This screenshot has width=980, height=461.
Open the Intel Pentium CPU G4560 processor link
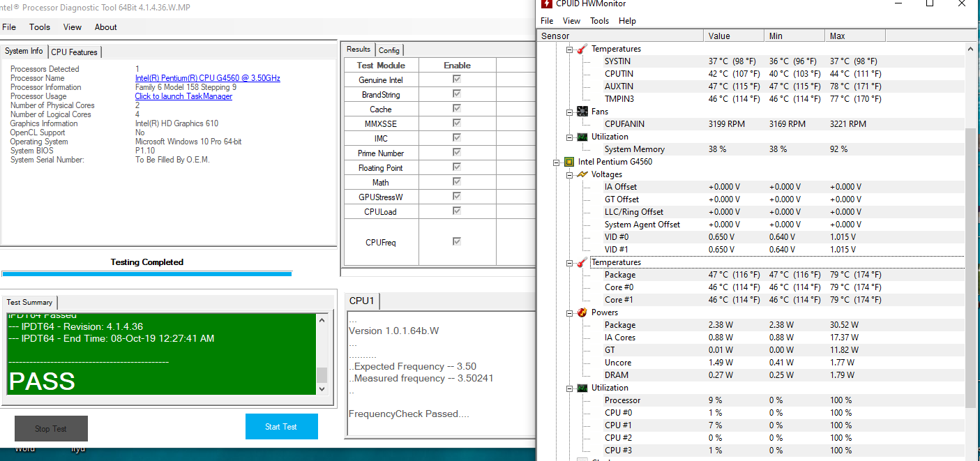(x=208, y=78)
